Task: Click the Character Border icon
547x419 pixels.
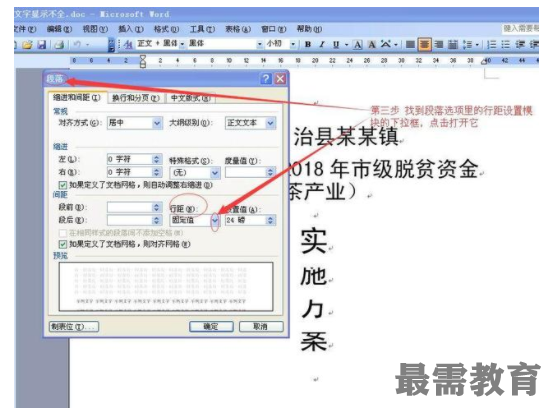Action: 358,45
